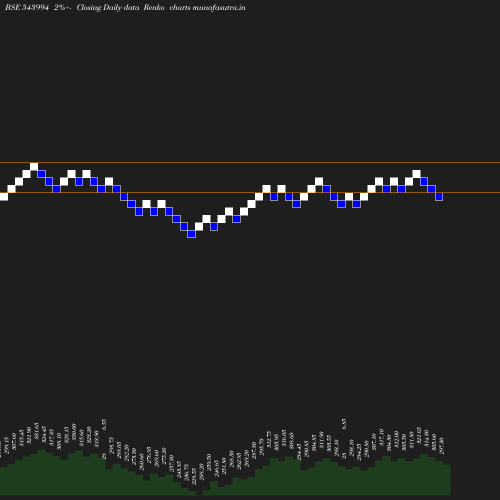Select the highest white Renko brick
This screenshot has width=500, height=500.
click(x=34, y=166)
